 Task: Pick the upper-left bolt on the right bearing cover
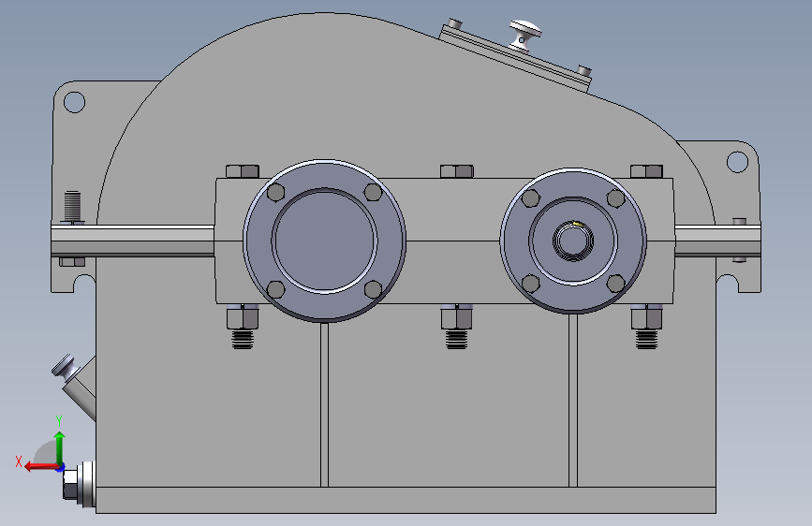click(531, 197)
